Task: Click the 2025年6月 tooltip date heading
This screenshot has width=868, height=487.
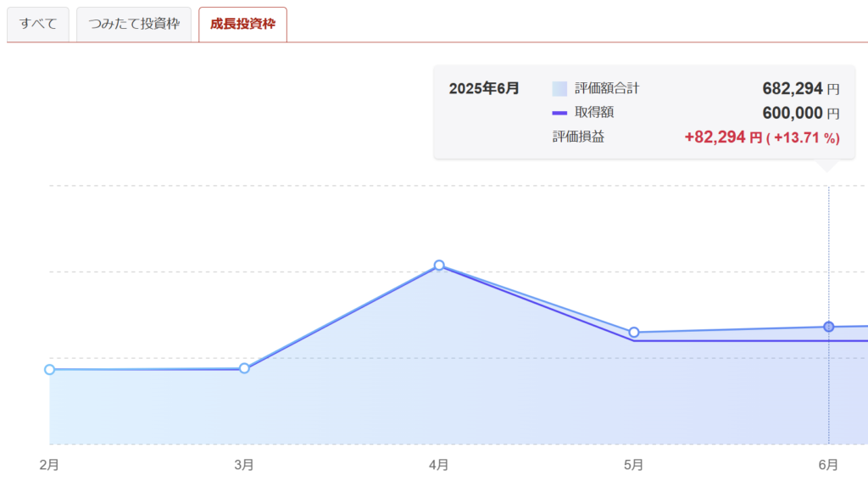Action: point(484,88)
